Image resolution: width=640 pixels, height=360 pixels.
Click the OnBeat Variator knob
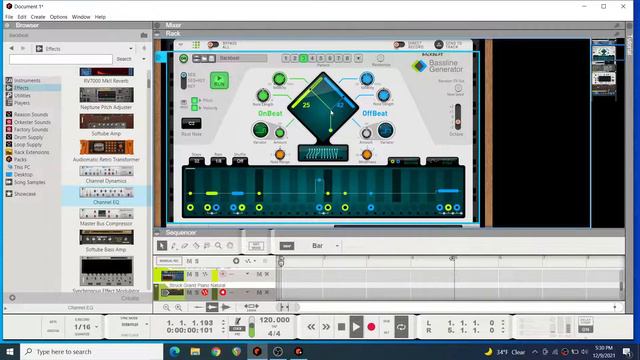[x=260, y=130]
